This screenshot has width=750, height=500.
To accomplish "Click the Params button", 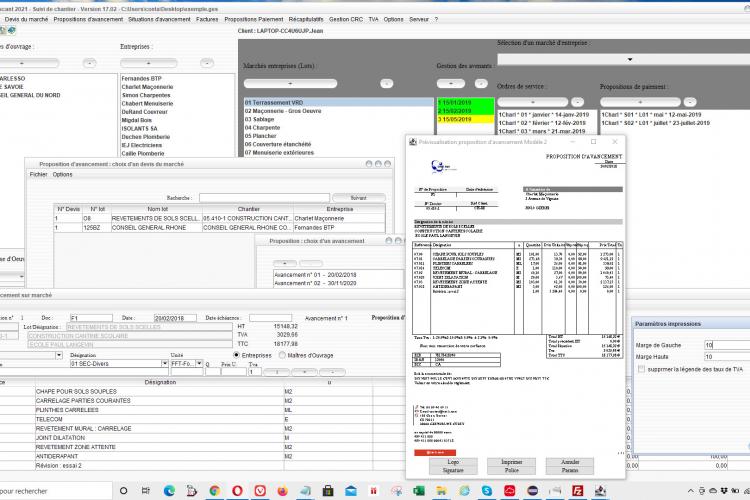I will pyautogui.click(x=570, y=470).
